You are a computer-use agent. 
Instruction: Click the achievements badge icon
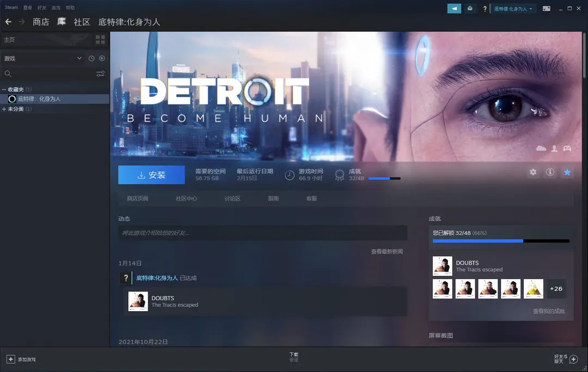(x=339, y=175)
